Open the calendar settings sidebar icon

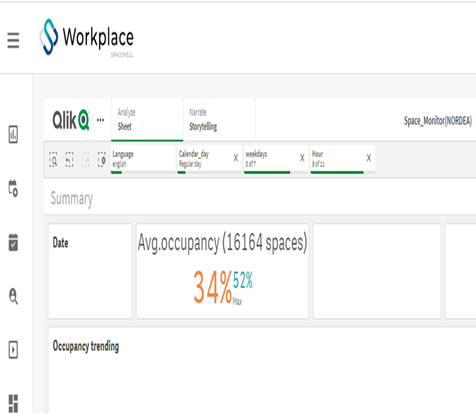(x=13, y=188)
